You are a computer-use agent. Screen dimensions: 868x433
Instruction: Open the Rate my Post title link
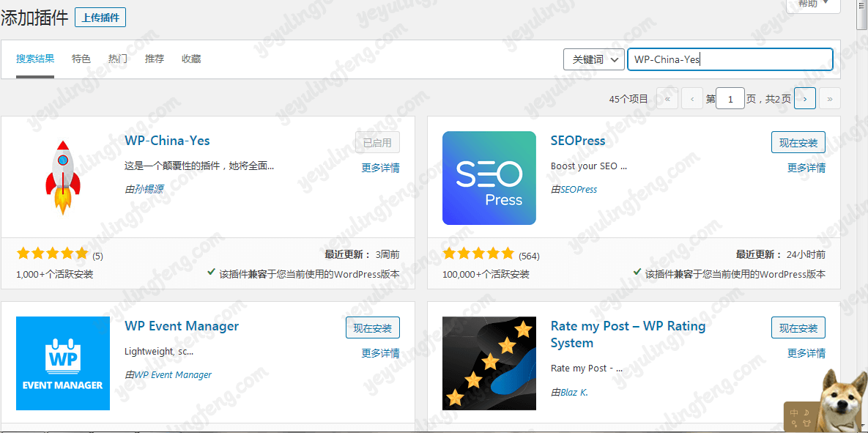(628, 334)
